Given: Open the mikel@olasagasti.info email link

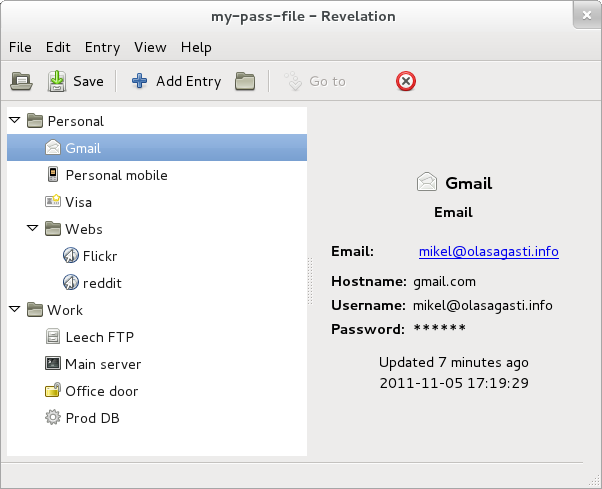Looking at the screenshot, I should 489,251.
